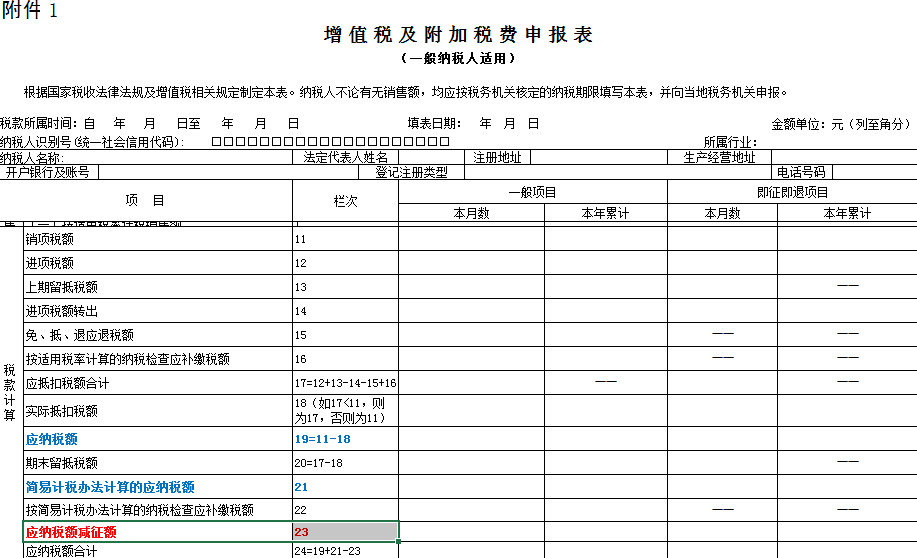Select the 开户银行及账号 cell
This screenshot has height=558, width=917.
49,172
